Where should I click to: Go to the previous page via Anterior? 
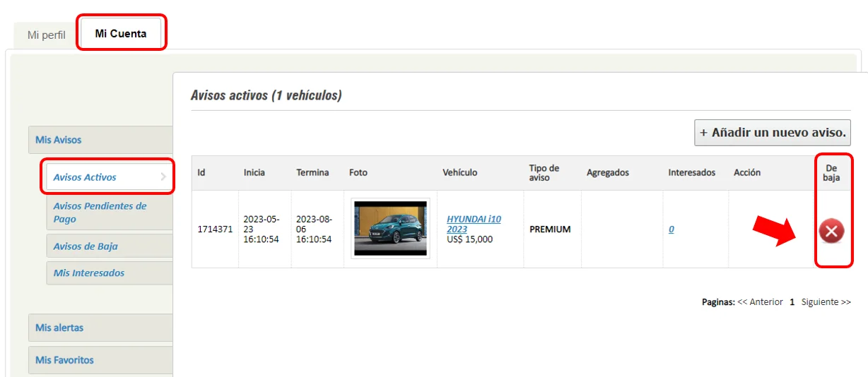[x=760, y=302]
